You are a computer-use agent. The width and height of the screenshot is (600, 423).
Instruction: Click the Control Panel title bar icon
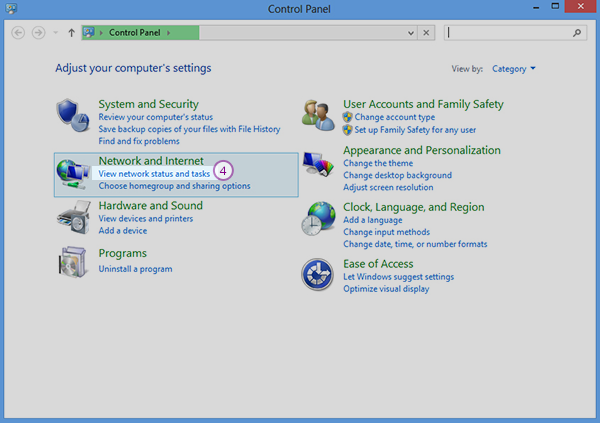click(x=11, y=8)
